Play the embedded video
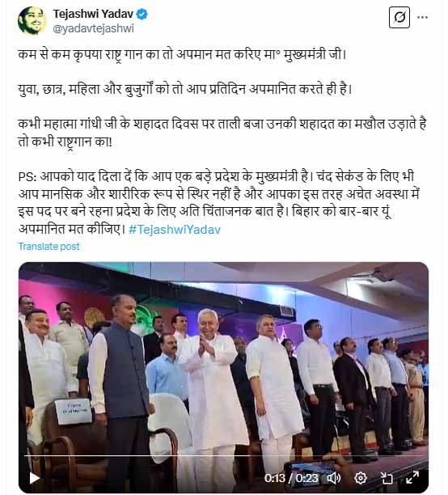This screenshot has width=448, height=495. tap(34, 478)
